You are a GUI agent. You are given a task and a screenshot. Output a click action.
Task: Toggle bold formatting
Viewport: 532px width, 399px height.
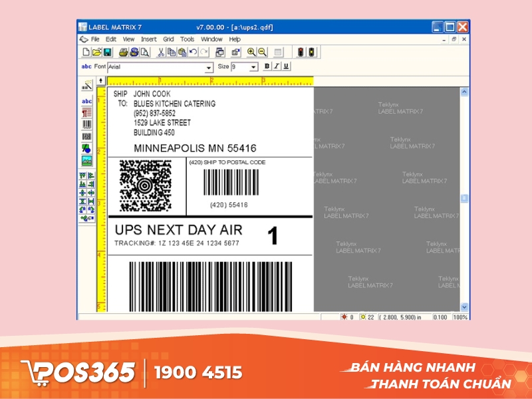[266, 66]
